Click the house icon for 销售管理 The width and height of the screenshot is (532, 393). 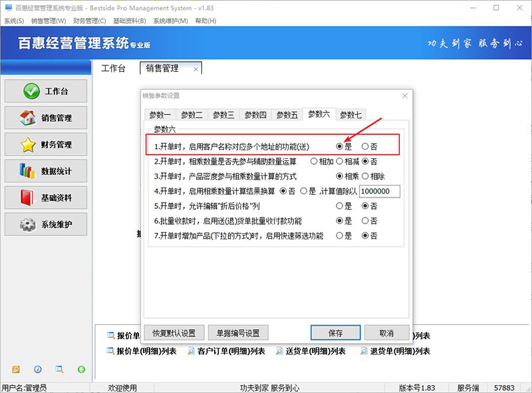[x=27, y=118]
